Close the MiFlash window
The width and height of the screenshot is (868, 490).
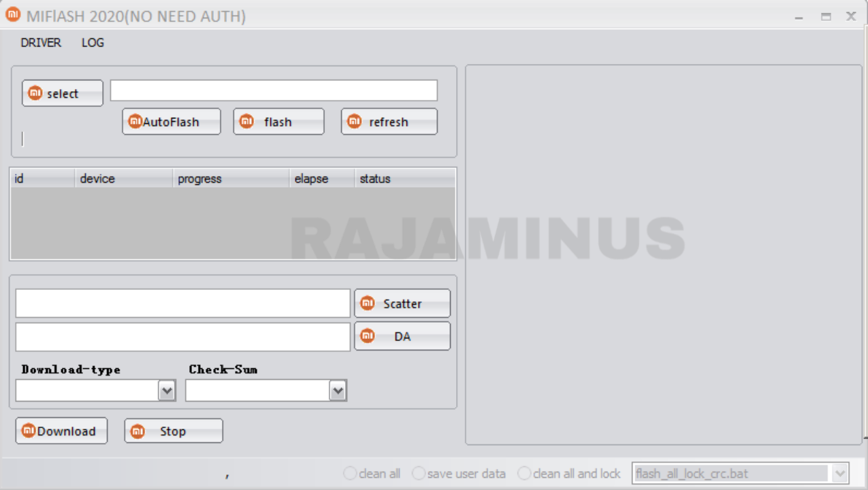(x=851, y=16)
